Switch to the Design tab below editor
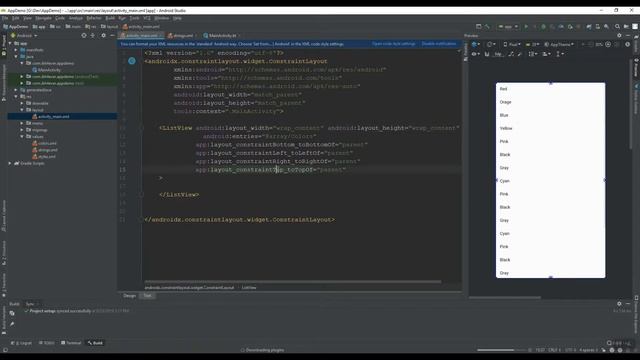 pyautogui.click(x=129, y=296)
